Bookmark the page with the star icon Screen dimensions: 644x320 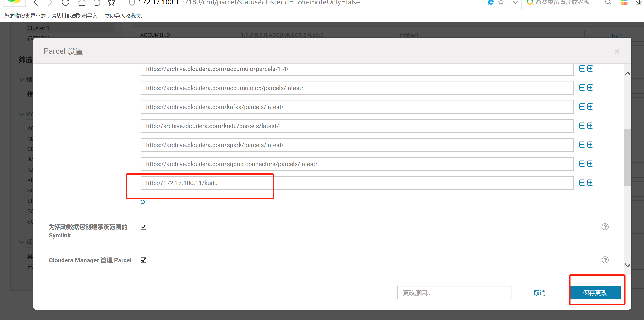point(111,2)
